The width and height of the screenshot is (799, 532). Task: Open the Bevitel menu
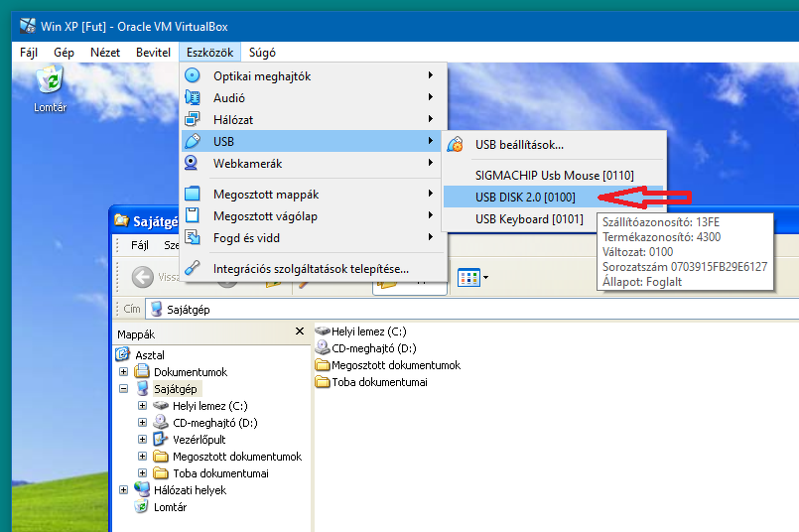click(x=153, y=53)
